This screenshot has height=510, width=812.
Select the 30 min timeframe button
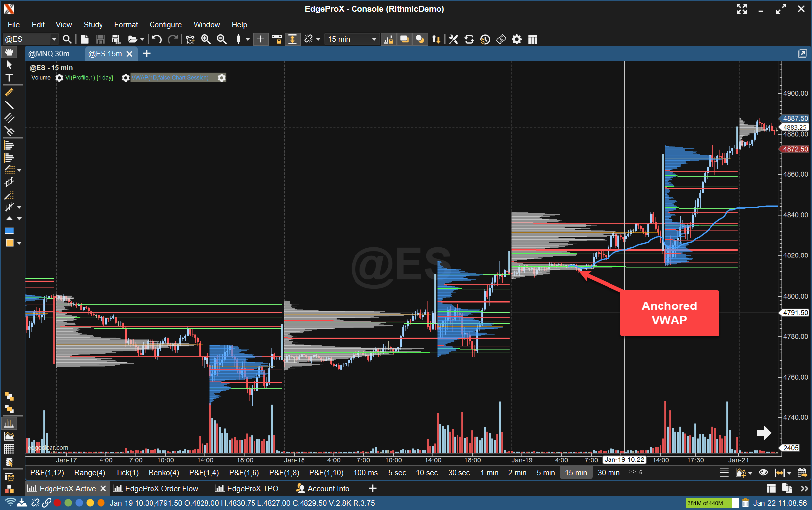608,473
